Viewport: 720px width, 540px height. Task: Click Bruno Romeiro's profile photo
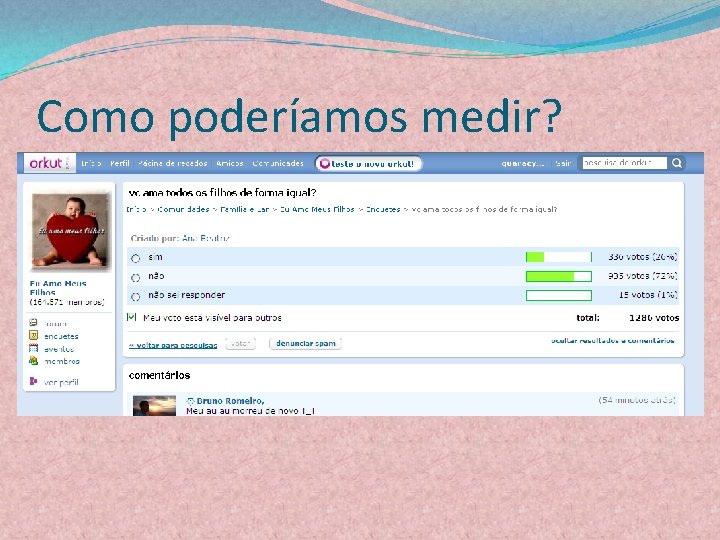click(x=154, y=406)
